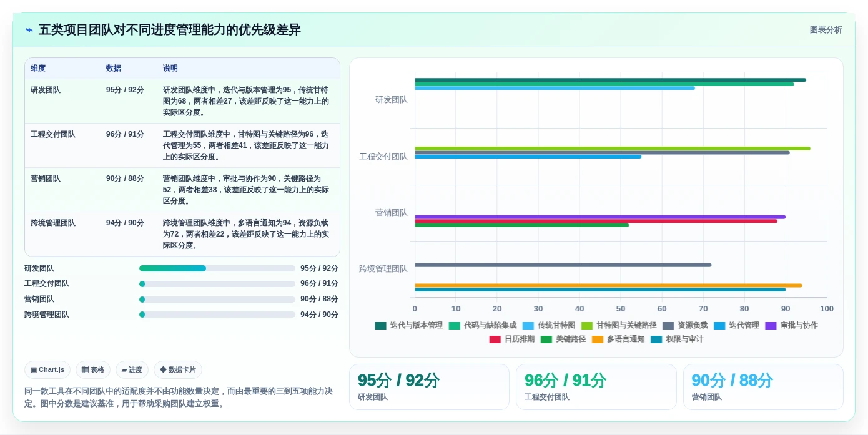The height and width of the screenshot is (435, 868).
Task: Open the 95分 / 92分 研发团队 card
Action: (x=429, y=387)
